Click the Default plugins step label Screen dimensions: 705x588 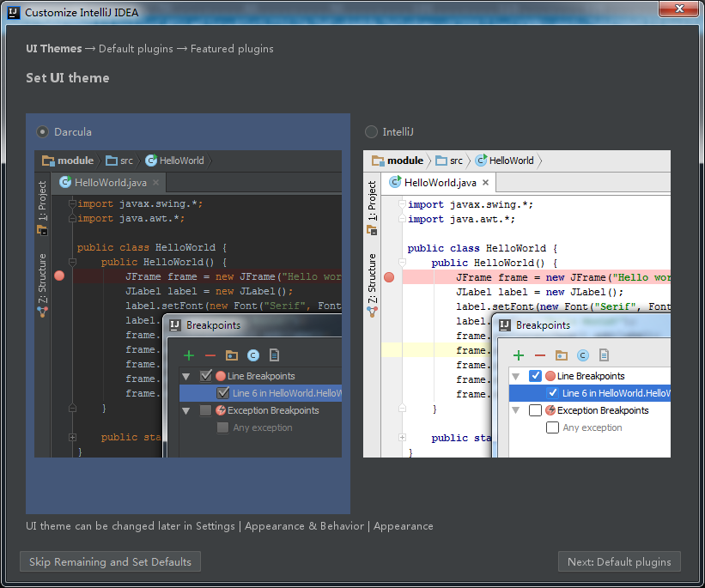coord(136,49)
